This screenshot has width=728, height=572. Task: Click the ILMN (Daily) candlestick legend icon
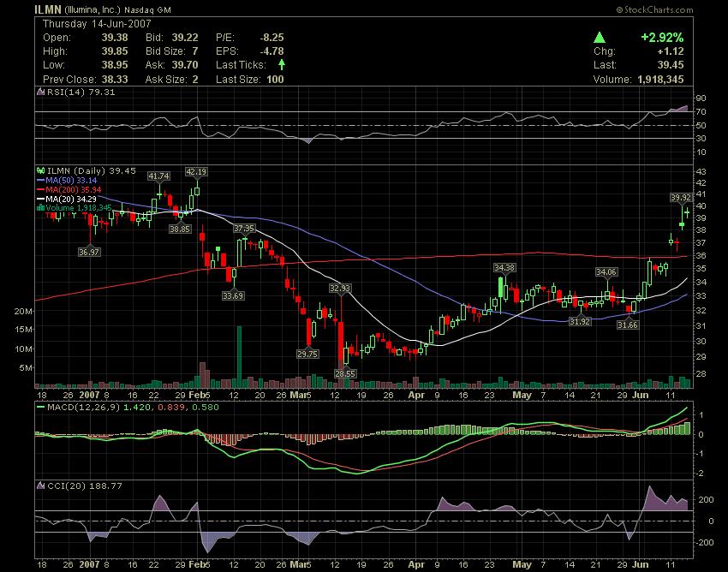pos(41,171)
